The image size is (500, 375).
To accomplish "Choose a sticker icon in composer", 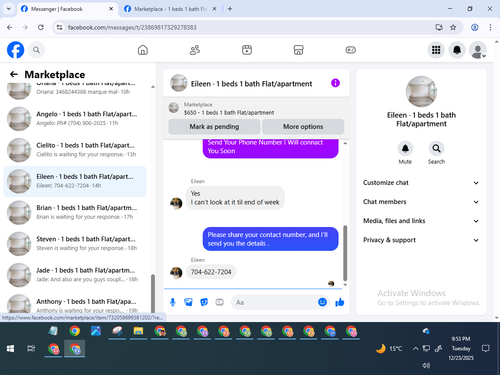I will point(204,302).
